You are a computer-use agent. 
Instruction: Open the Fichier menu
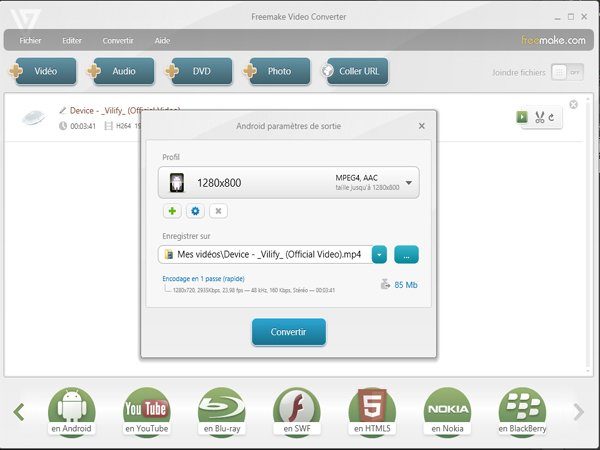30,41
